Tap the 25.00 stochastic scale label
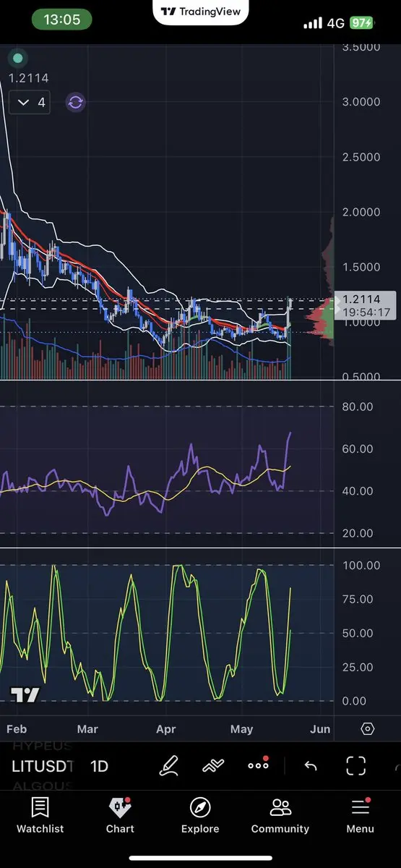401x868 pixels. (x=356, y=667)
